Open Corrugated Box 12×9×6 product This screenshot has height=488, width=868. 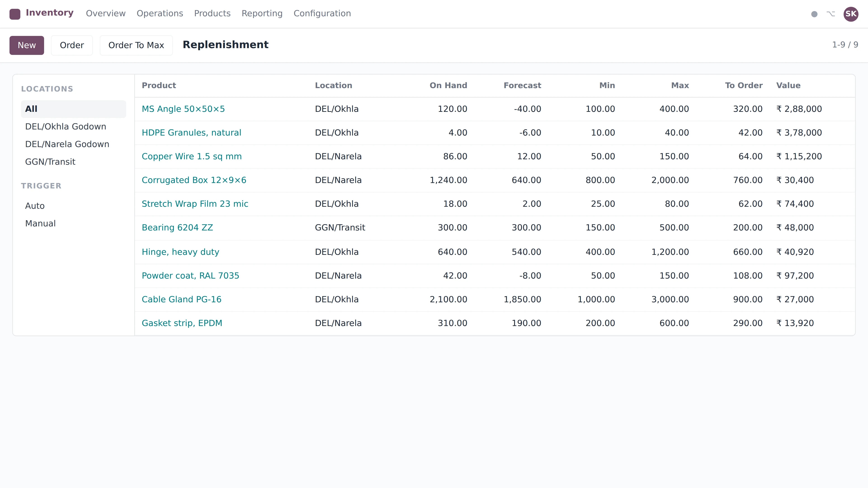tap(194, 180)
